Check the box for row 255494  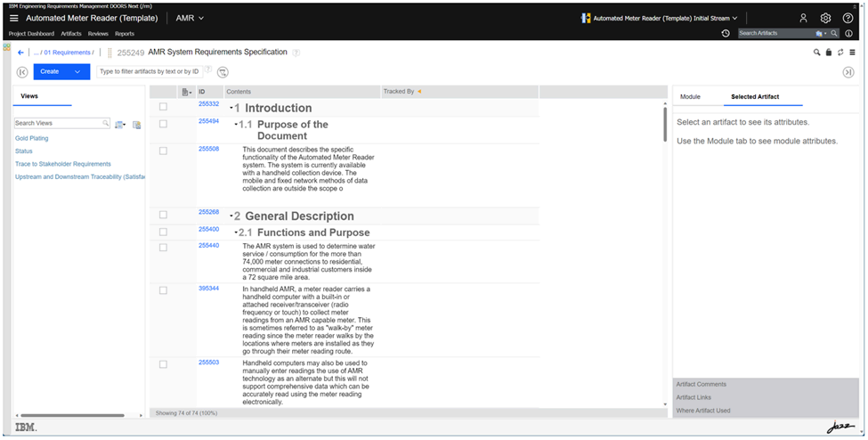(163, 124)
